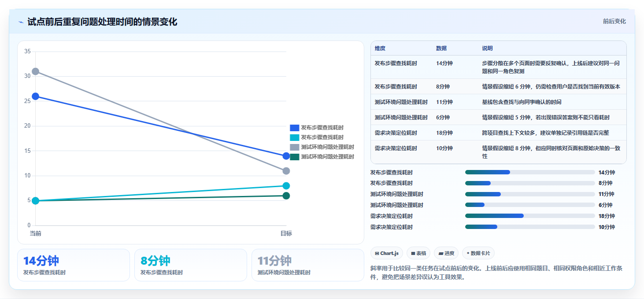Click the 数据 column header

(x=442, y=48)
